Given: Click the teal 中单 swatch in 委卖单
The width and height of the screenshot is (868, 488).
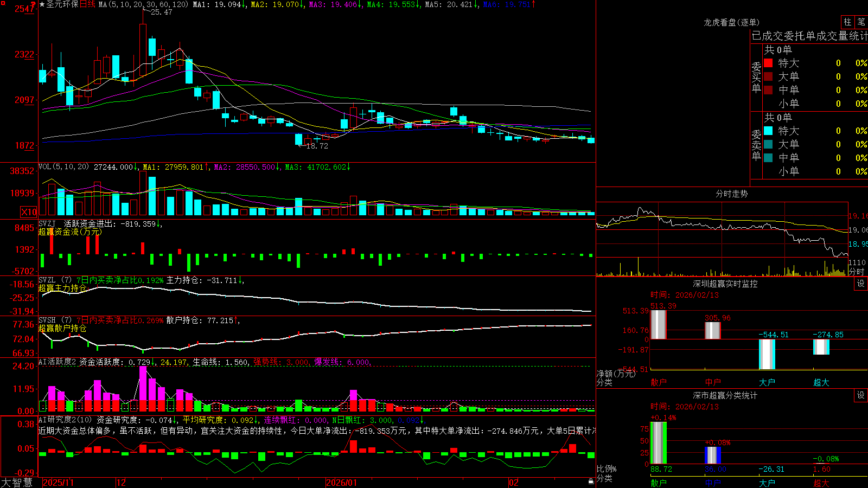Looking at the screenshot, I should 768,158.
